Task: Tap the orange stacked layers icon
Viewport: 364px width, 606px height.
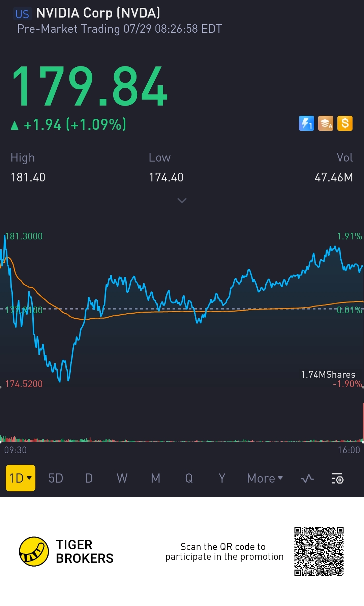Action: (326, 123)
